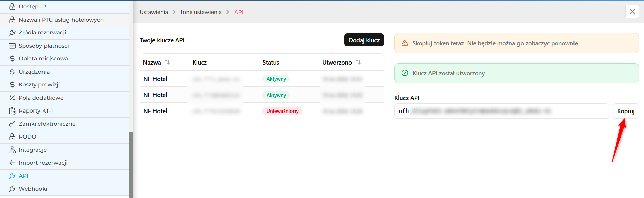Screen dimensions: 644x198
Task: Click the dollar icon beside Koszty prowizji
Action: 12,84
